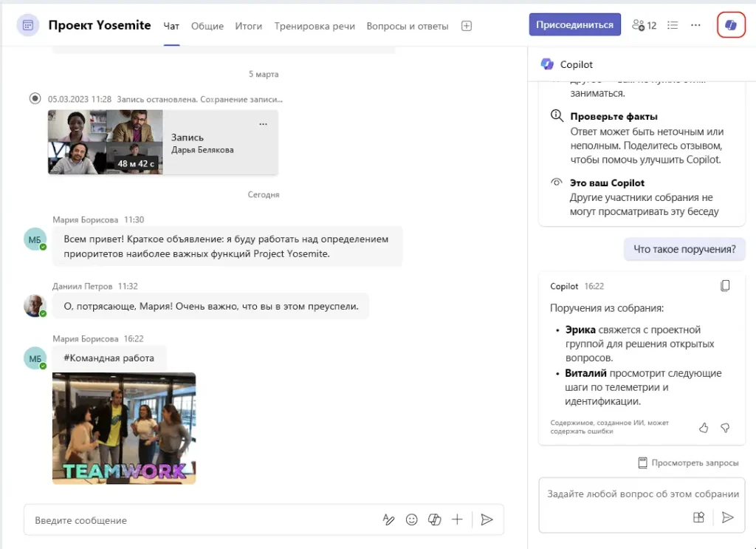Expand more compose actions with plus icon
The width and height of the screenshot is (756, 549).
[x=457, y=519]
